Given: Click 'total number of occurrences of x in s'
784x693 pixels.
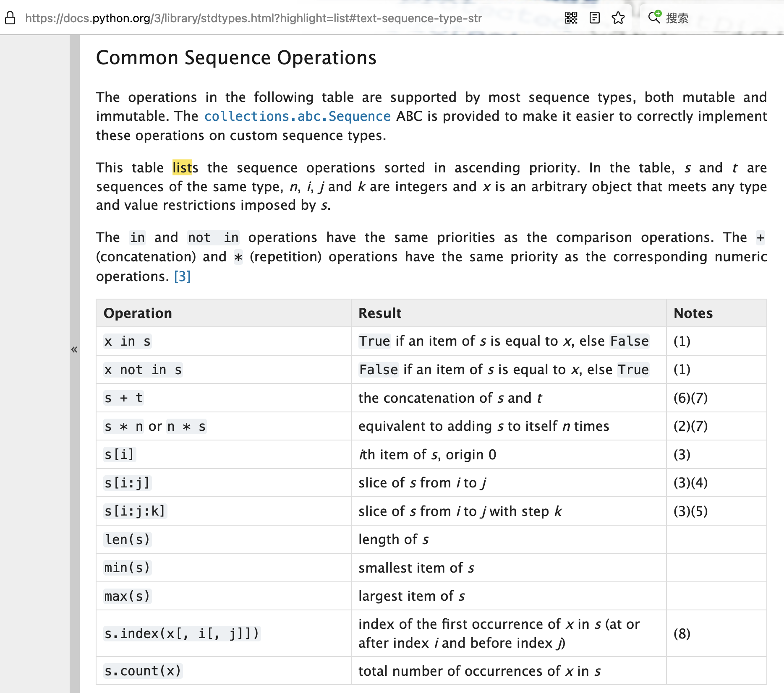Looking at the screenshot, I should (x=480, y=671).
